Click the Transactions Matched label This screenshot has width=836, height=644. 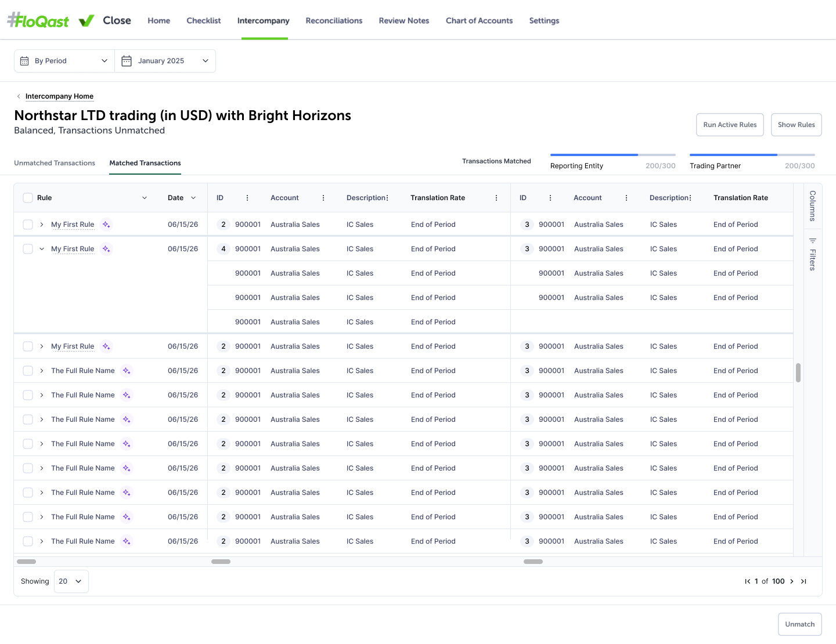pyautogui.click(x=496, y=161)
